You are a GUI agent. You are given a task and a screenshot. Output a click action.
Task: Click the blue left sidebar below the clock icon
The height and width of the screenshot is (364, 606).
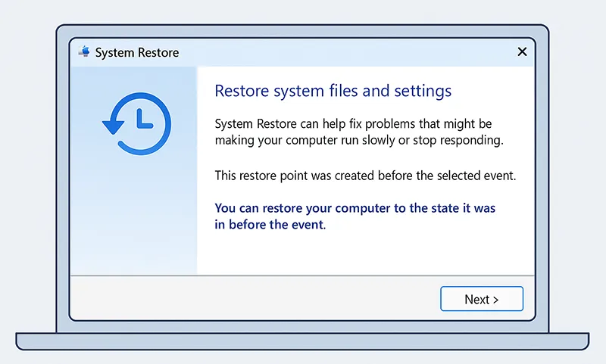(133, 219)
